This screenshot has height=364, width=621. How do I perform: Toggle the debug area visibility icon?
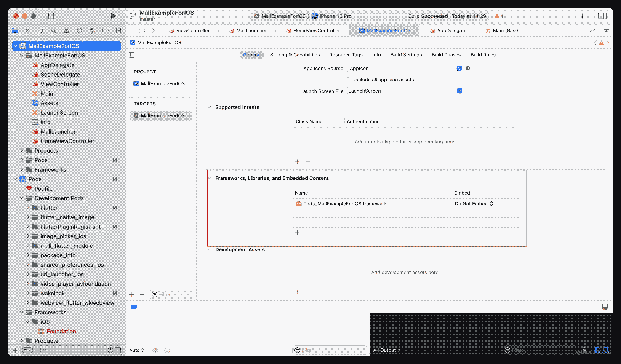tap(605, 307)
